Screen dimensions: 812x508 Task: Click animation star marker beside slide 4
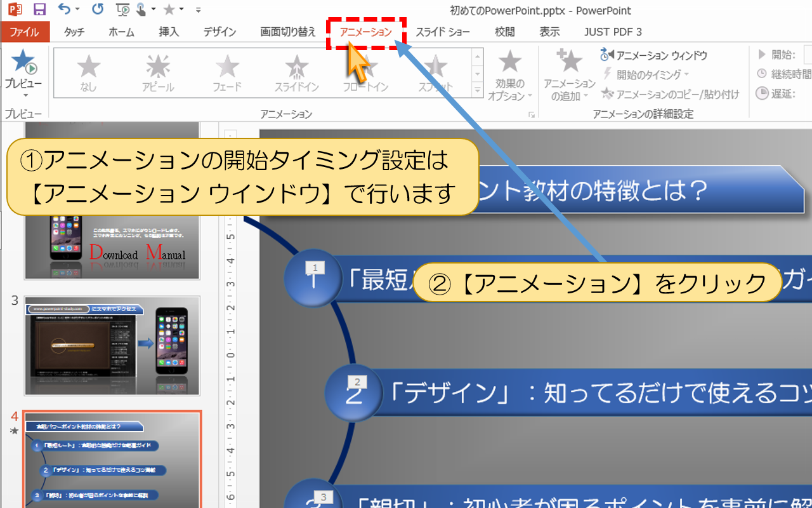click(13, 431)
